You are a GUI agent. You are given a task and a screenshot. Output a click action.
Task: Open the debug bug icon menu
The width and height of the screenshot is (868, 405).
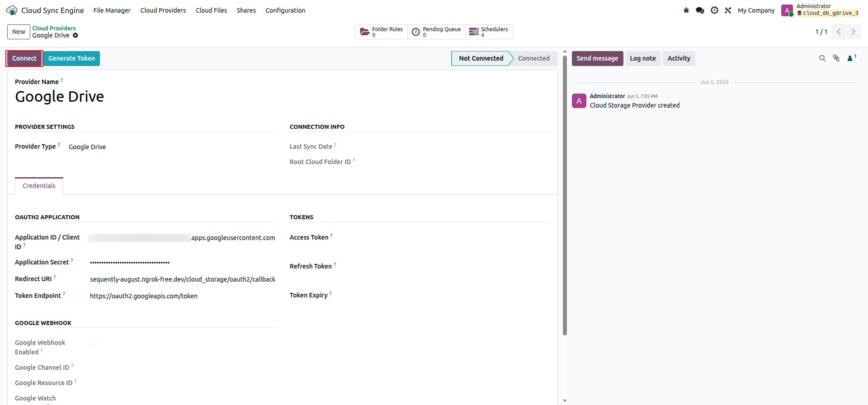tap(686, 10)
